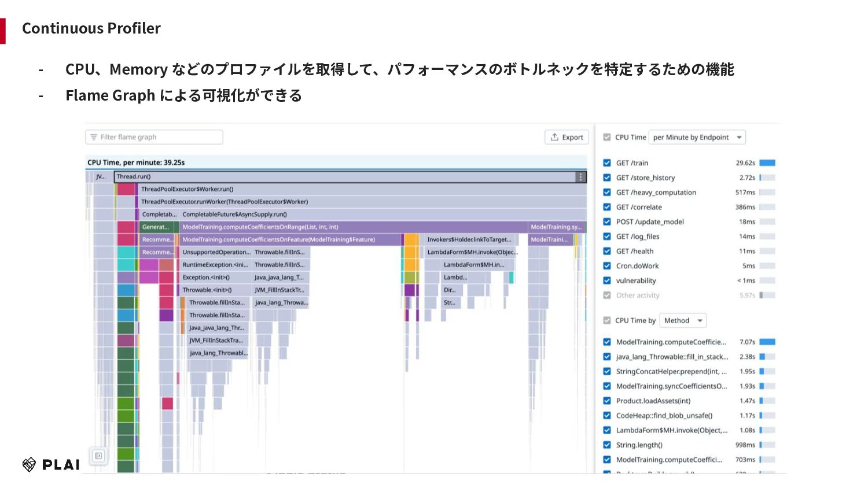The width and height of the screenshot is (868, 488).
Task: Select the JV... root frame
Action: 103,177
